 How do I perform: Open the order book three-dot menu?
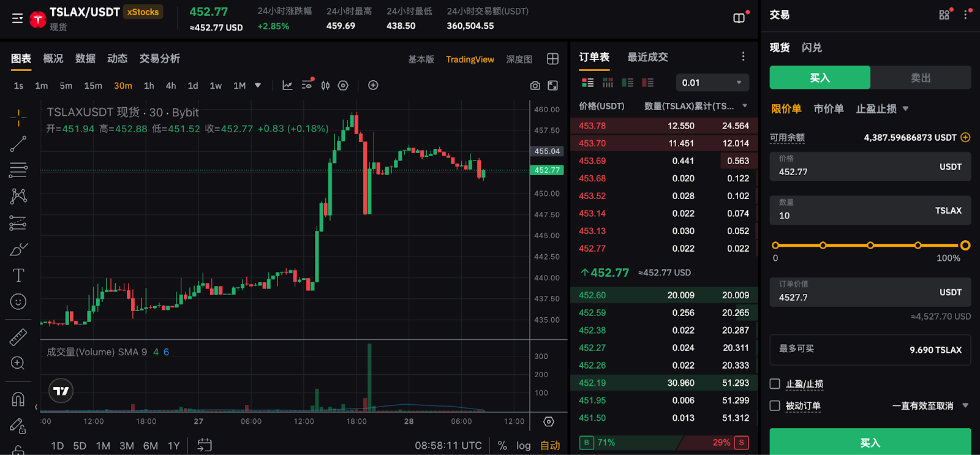(x=744, y=56)
